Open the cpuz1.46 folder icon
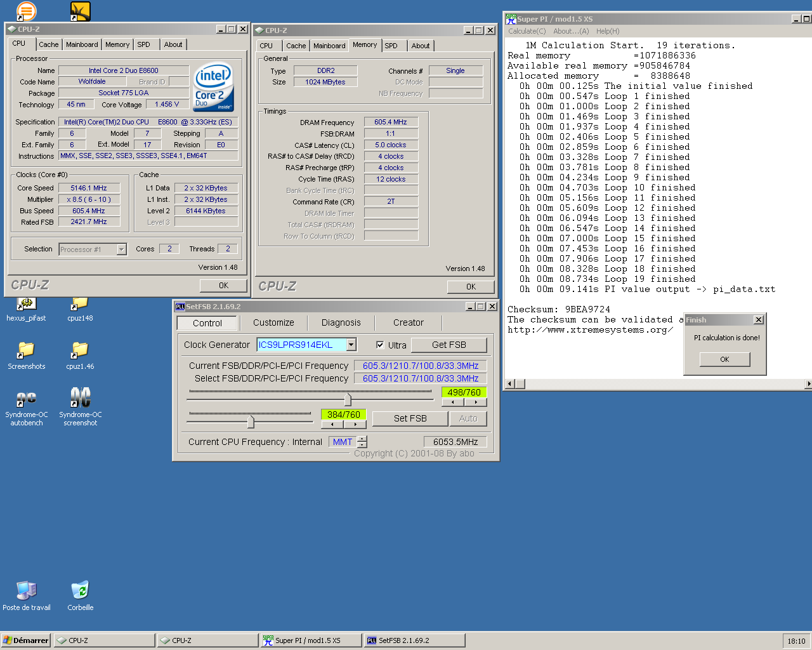Screen dimensions: 812x650 pos(80,355)
